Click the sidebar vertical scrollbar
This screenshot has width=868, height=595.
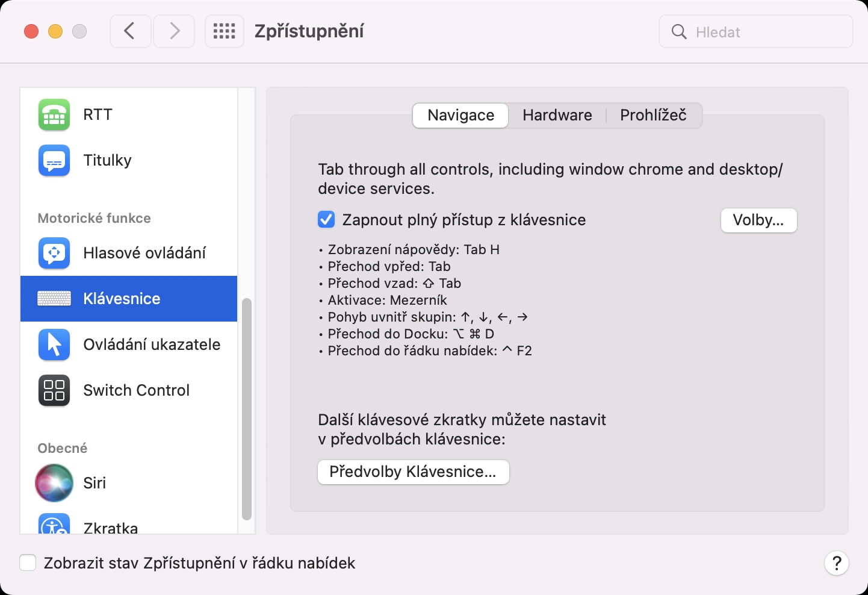[246, 408]
